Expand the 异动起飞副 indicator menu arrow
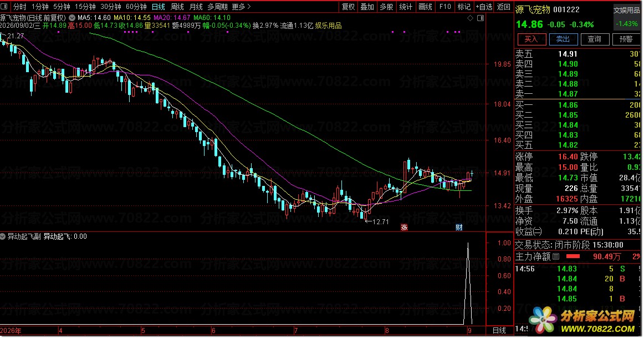 [3, 236]
